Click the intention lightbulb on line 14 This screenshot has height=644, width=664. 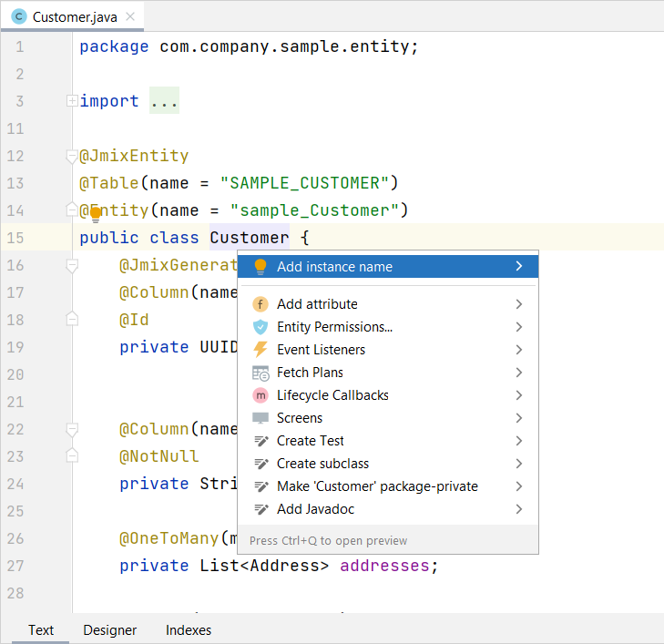(x=96, y=215)
